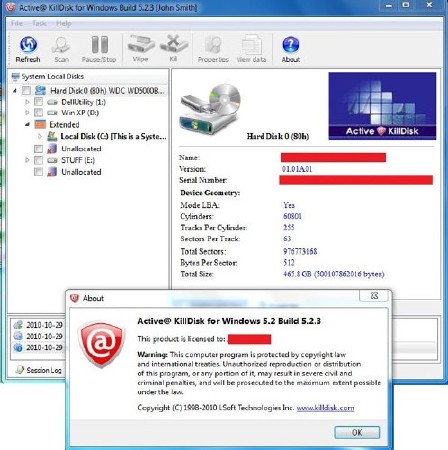
Task: Click the Local Disk (C:) system icon
Action: (x=52, y=136)
